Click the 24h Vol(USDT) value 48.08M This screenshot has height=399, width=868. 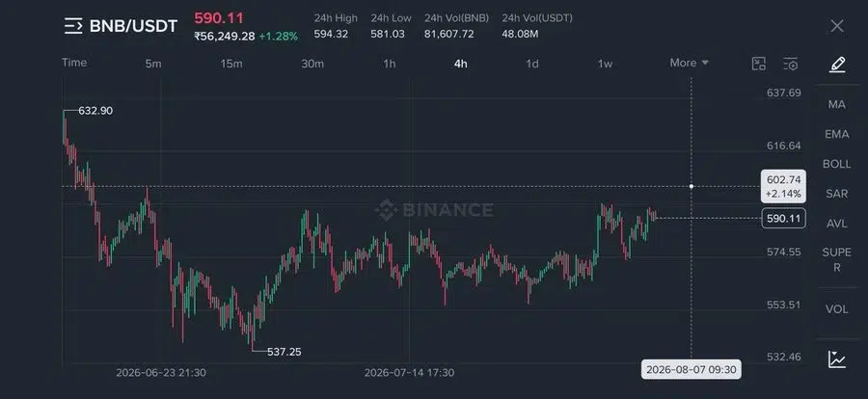click(x=520, y=35)
